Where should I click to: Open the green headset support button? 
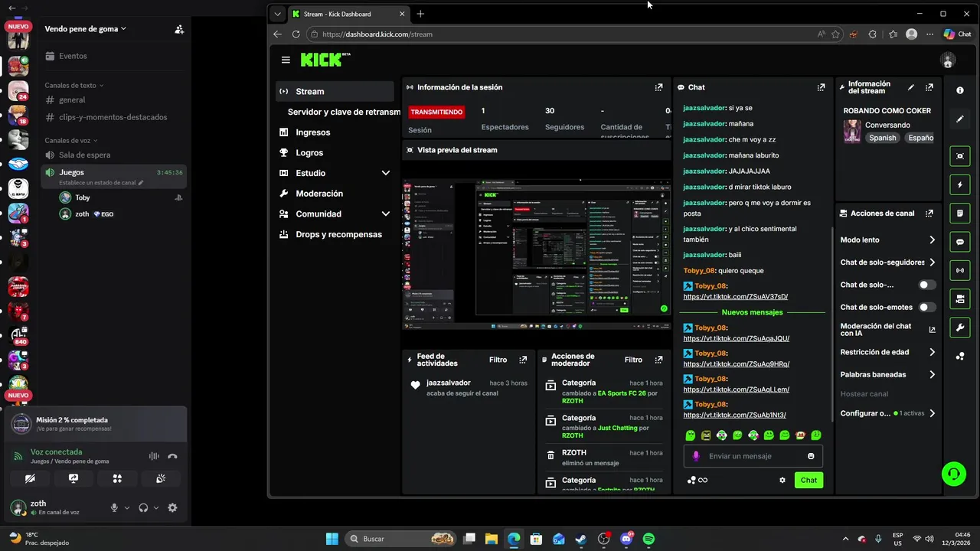(x=953, y=474)
